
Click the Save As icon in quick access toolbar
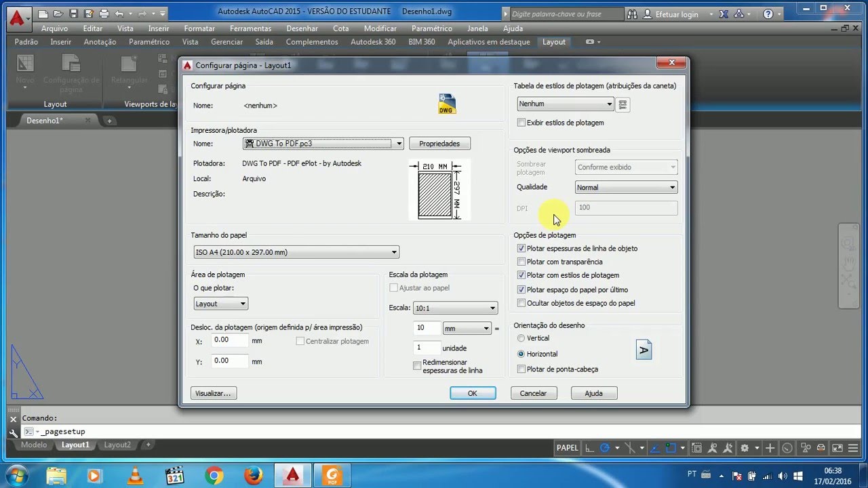pos(88,13)
